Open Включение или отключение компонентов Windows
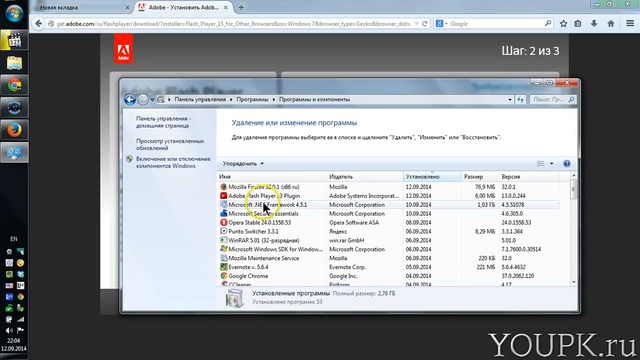Screen dimensions: 640x360 point(173,162)
